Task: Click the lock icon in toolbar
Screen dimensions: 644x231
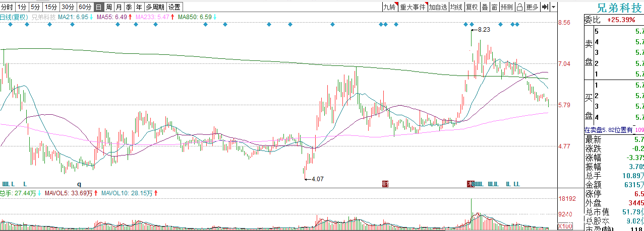Action: tap(519, 7)
